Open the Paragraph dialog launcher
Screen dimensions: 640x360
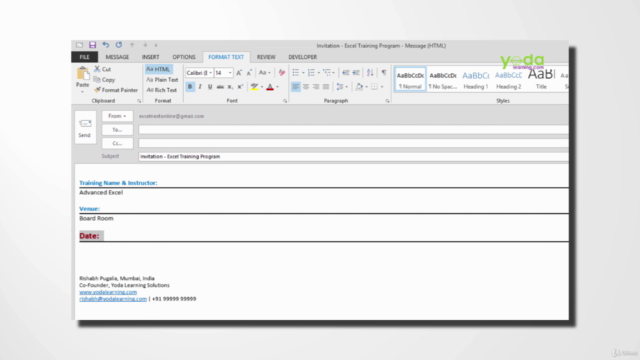click(387, 101)
